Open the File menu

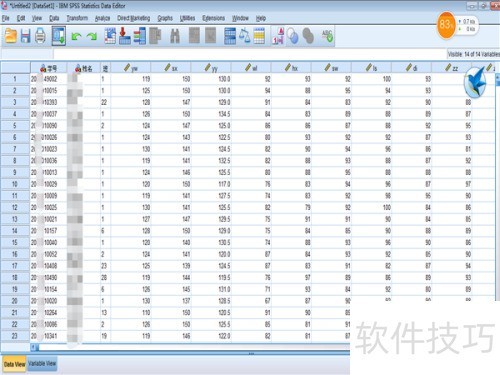click(6, 18)
